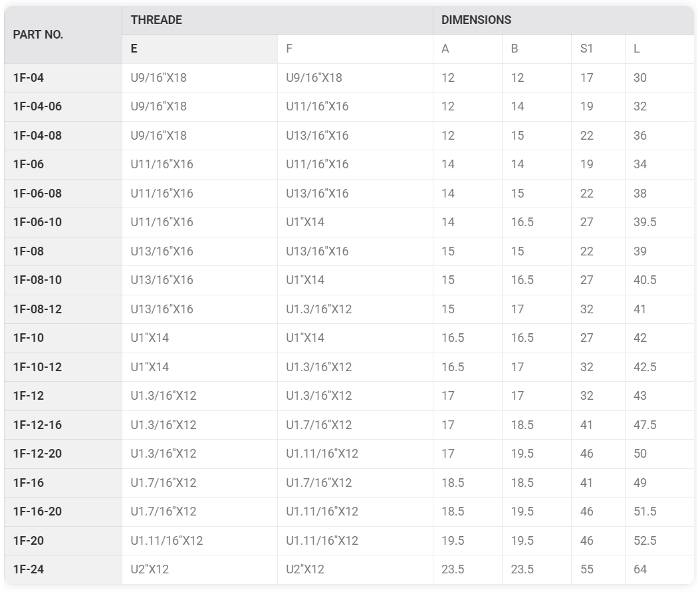Image resolution: width=700 pixels, height=594 pixels.
Task: Click the U2"X12 E thread cell
Action: pos(199,569)
